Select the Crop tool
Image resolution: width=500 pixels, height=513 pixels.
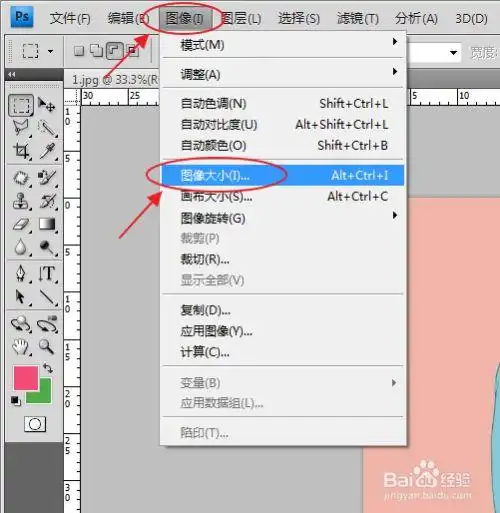click(x=22, y=151)
